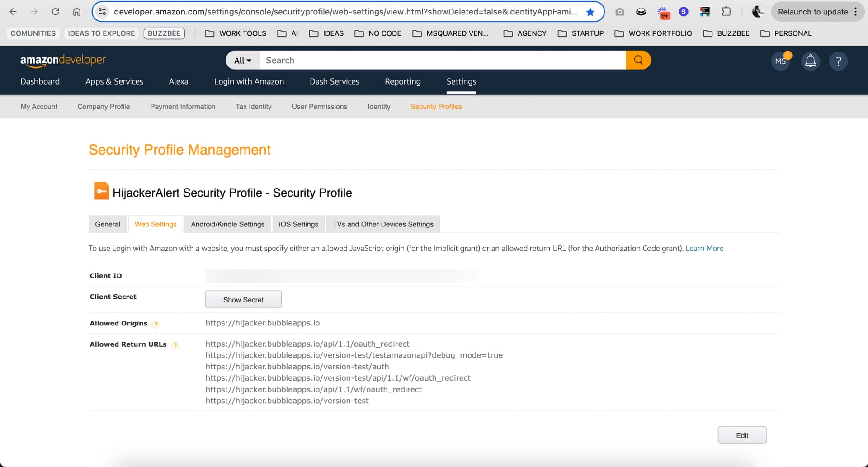Reload the page with the refresh icon

tap(55, 12)
